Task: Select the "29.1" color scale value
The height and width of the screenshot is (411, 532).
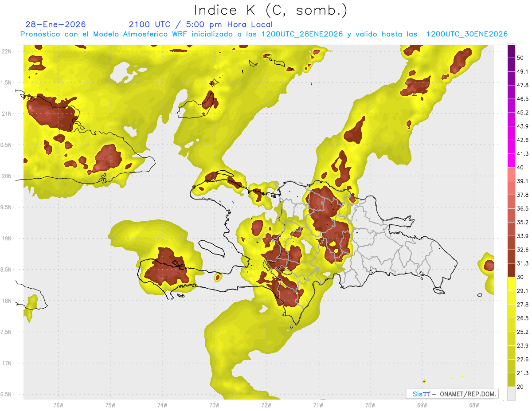Action: [x=523, y=290]
